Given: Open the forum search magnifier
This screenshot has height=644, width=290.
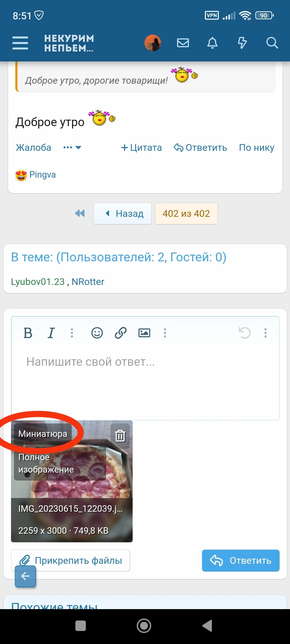Looking at the screenshot, I should pos(272,43).
